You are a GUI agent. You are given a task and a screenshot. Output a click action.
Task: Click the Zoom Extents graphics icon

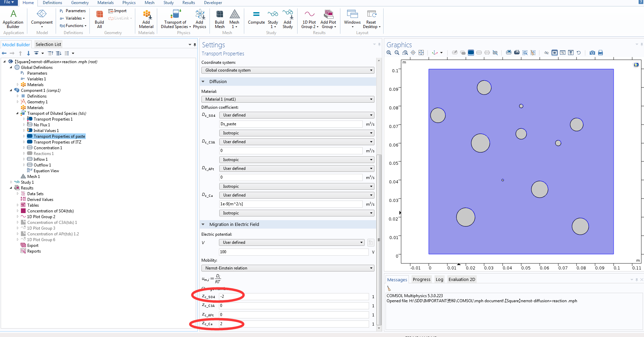[421, 53]
